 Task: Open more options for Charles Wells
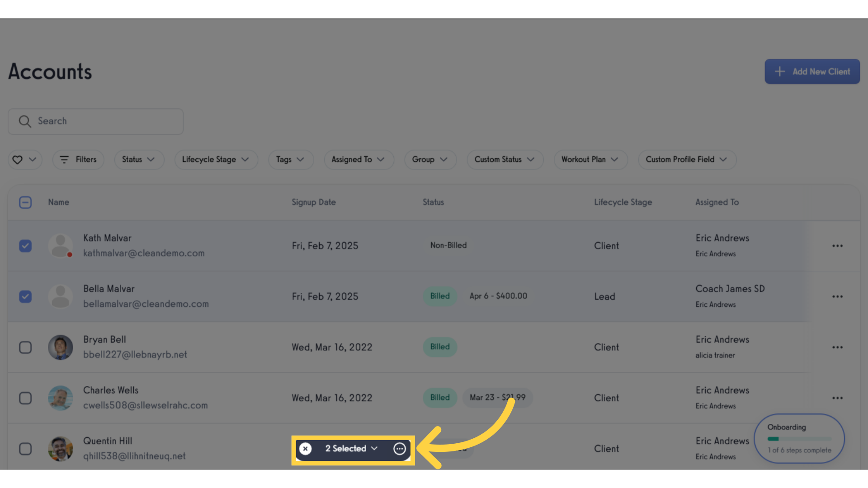click(x=837, y=398)
